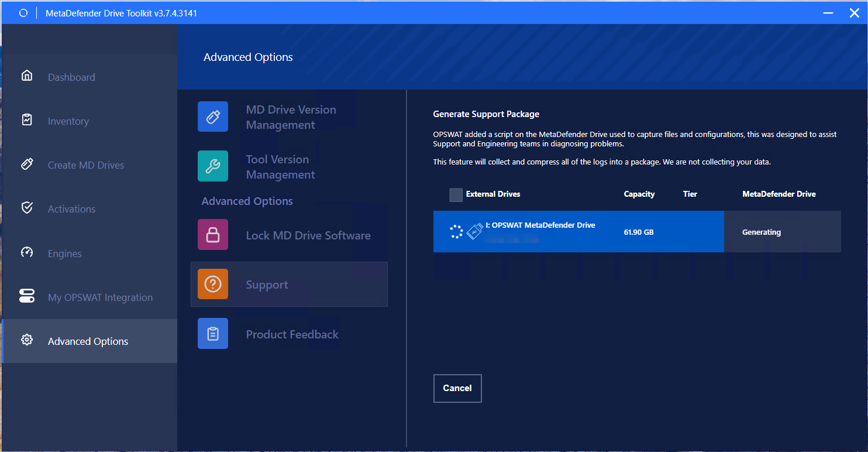Click the My OPSWAT Integration icon
This screenshot has width=868, height=452.
click(26, 296)
